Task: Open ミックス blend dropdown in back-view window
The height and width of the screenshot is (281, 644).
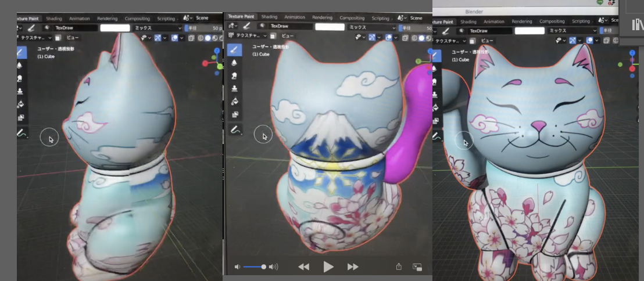Action: coord(373,27)
